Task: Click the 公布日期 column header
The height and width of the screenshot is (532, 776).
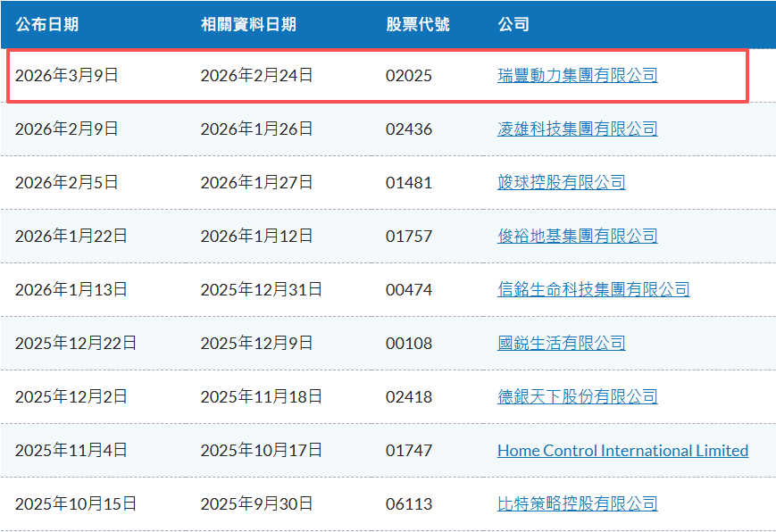Action: click(46, 24)
